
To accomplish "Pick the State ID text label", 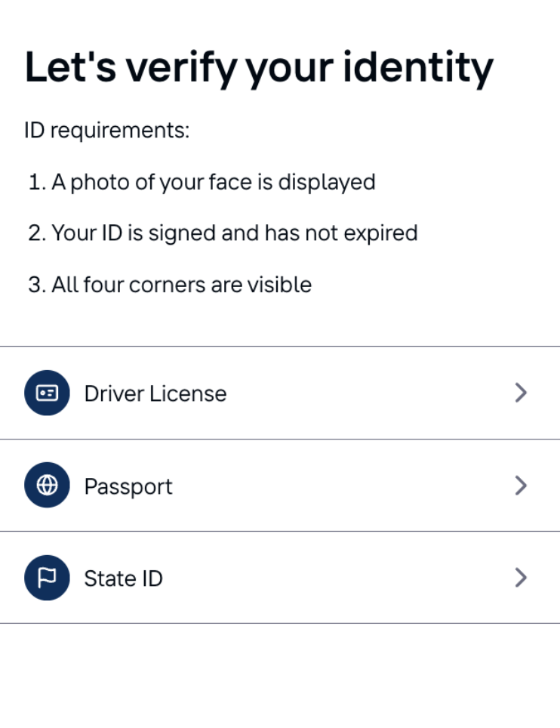I will pyautogui.click(x=123, y=578).
